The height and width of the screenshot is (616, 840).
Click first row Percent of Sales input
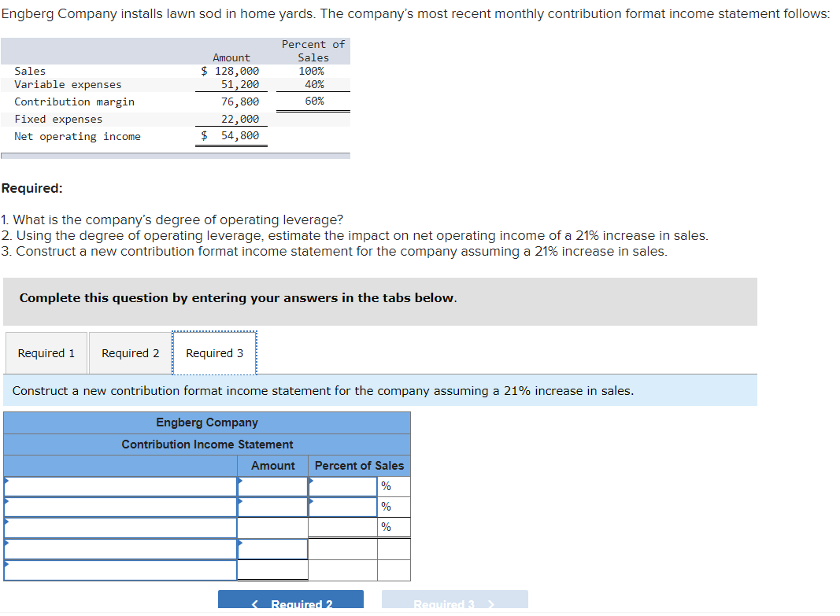coord(343,486)
